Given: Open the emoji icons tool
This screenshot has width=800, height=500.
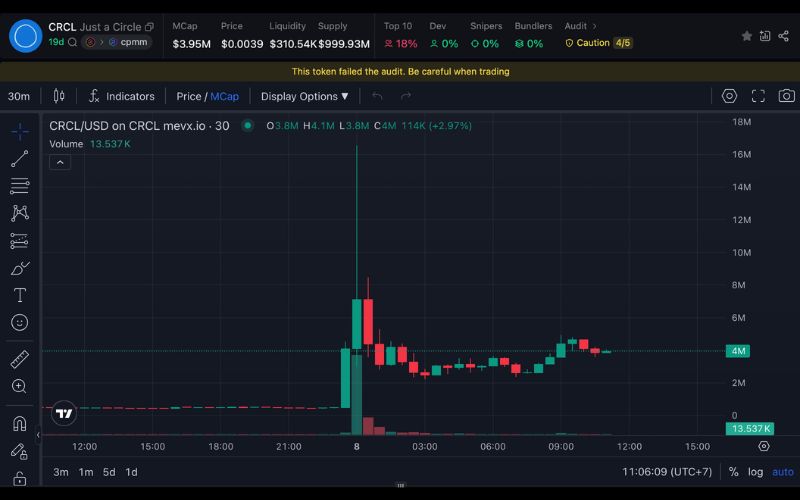Looking at the screenshot, I should point(20,322).
